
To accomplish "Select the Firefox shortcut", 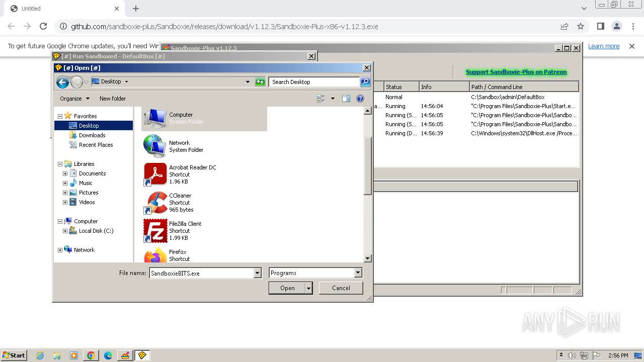I will 204,255.
